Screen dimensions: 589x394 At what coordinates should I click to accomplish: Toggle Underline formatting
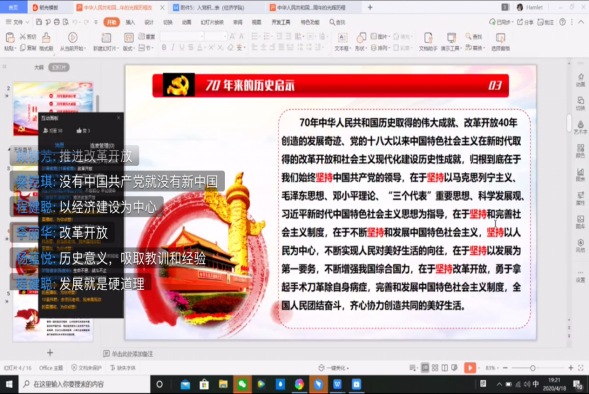tap(182, 48)
